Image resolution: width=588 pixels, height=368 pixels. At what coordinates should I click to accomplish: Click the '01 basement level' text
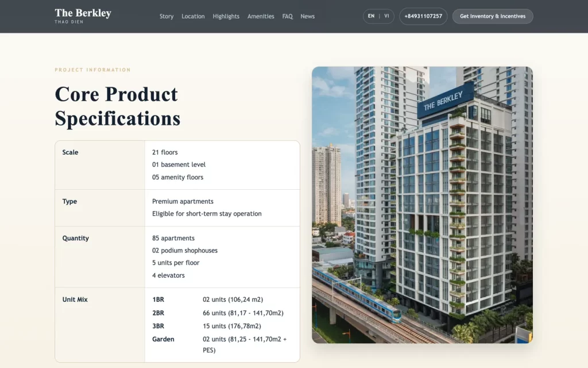(179, 164)
